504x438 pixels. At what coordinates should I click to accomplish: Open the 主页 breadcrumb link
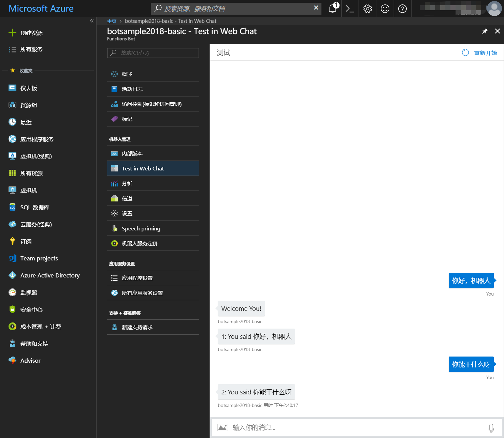[112, 21]
